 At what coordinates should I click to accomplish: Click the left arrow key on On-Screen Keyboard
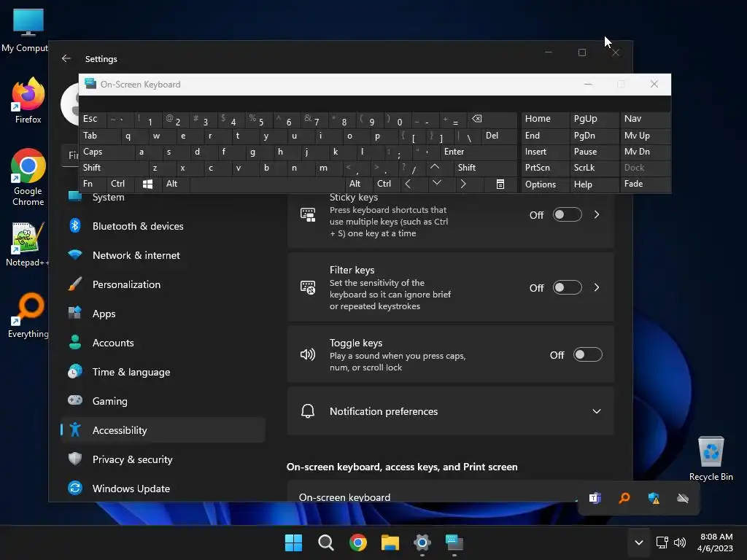coord(408,184)
